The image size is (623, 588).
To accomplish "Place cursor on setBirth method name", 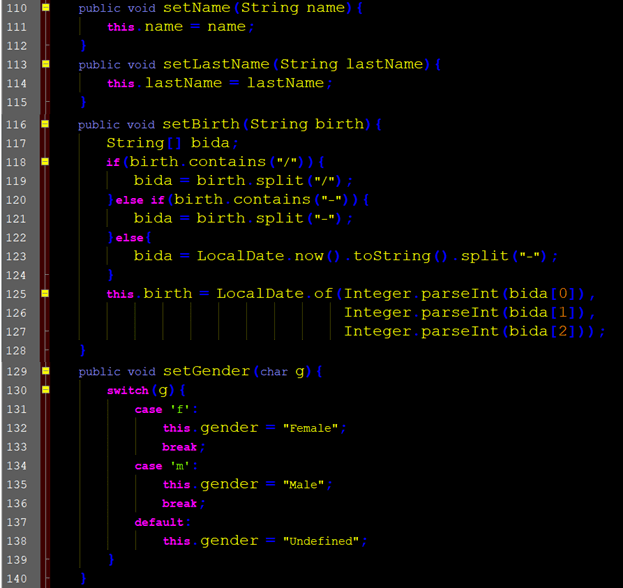I will coord(201,124).
